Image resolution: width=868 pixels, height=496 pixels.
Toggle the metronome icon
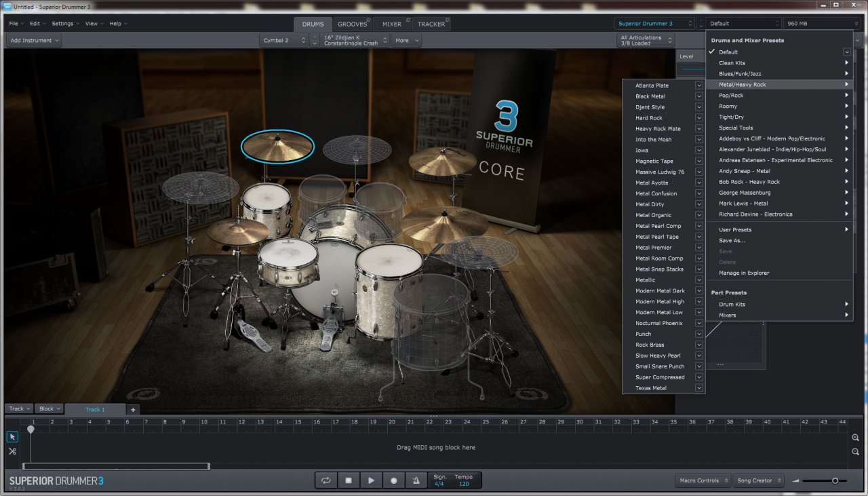416,480
